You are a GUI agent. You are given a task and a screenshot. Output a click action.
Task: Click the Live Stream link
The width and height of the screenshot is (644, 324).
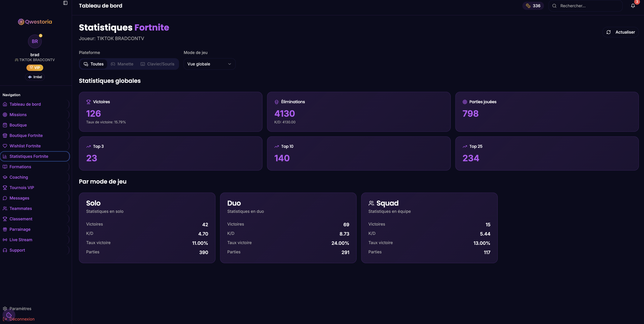tap(35, 240)
